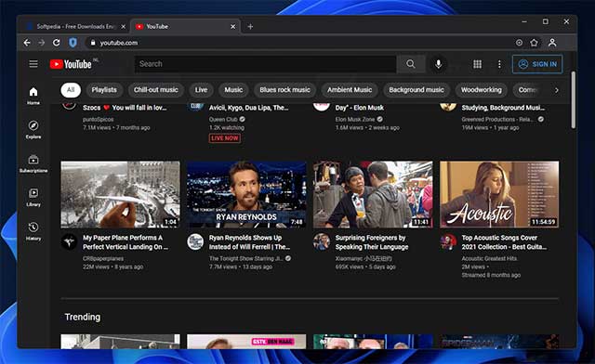Close the YouTube tab

[x=233, y=27]
